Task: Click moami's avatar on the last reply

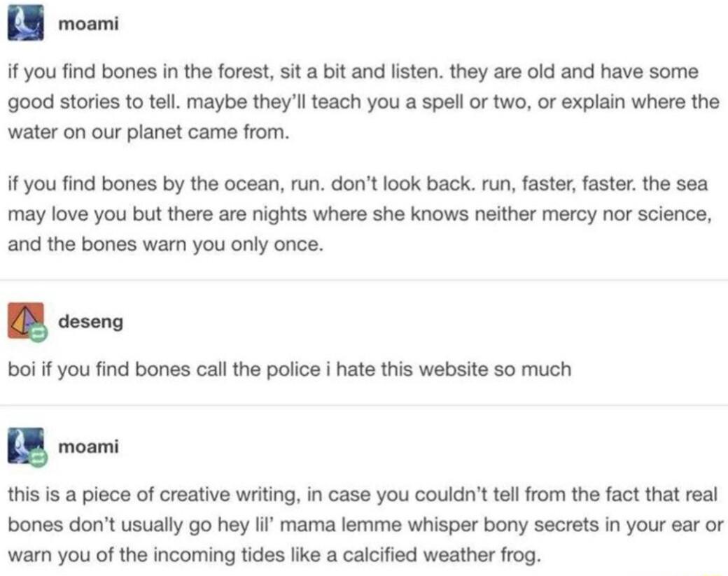Action: click(x=25, y=446)
